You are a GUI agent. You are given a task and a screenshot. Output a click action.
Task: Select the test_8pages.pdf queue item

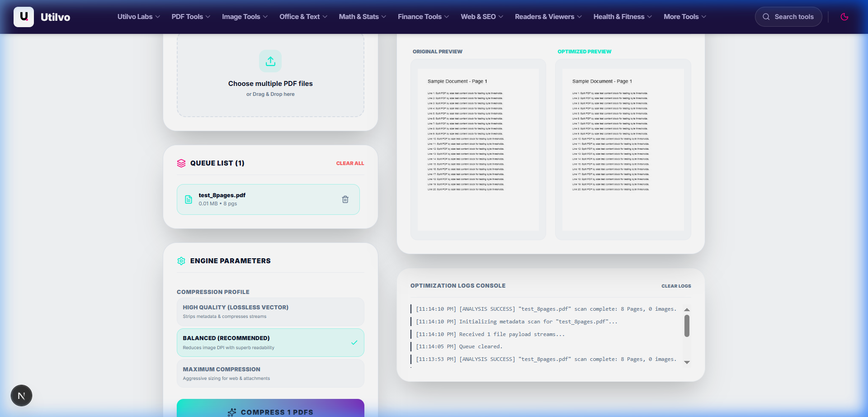(x=268, y=199)
